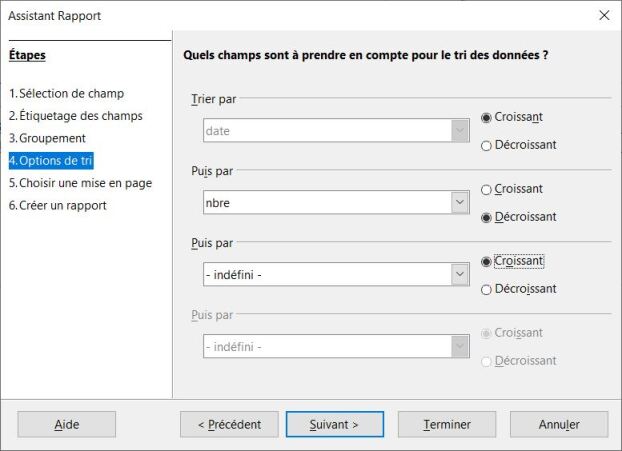Open step 5 Choisir une mise en page
622x451 pixels.
80,183
